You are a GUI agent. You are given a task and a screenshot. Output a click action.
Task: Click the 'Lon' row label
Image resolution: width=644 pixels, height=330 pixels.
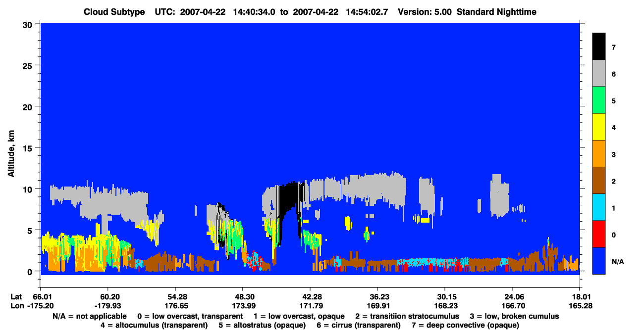pyautogui.click(x=16, y=306)
